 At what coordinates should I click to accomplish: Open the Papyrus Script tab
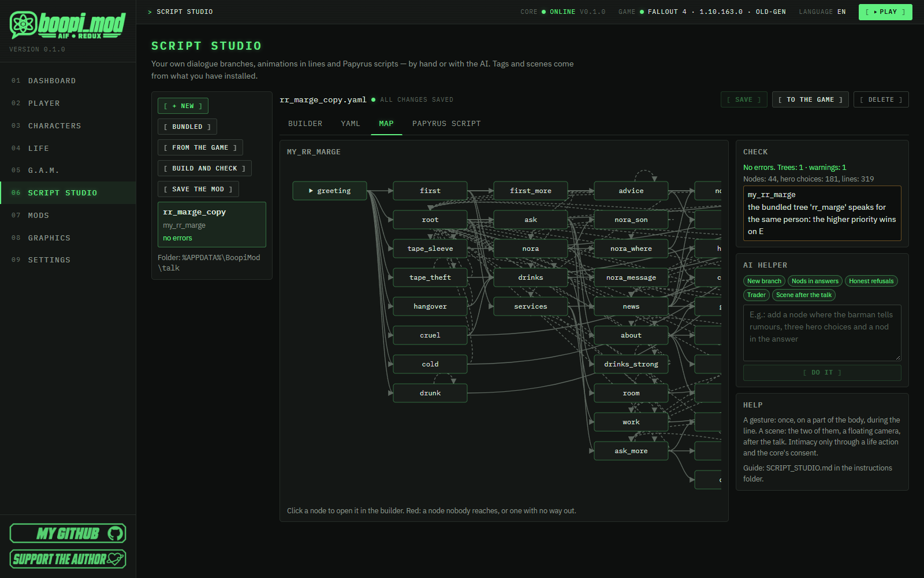pyautogui.click(x=446, y=124)
